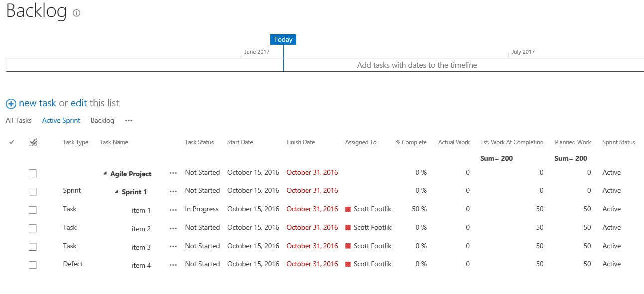Open Scott Footlik link on item 1
The image size is (644, 294).
click(x=372, y=209)
